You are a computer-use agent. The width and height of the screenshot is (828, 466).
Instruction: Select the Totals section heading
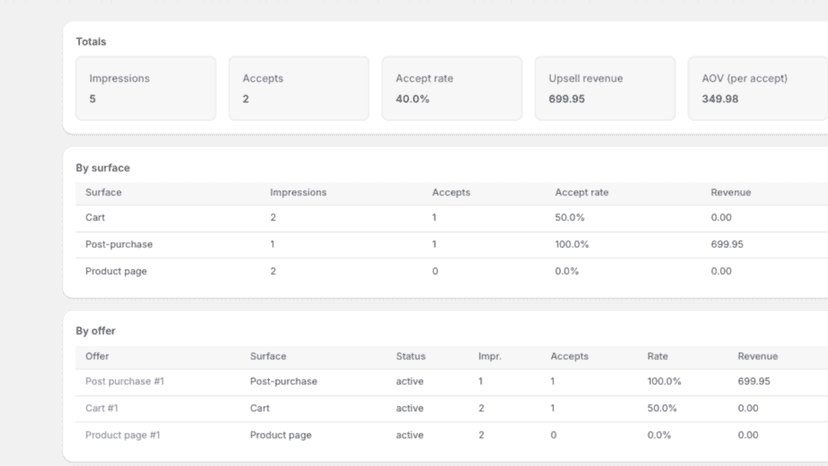coord(91,41)
